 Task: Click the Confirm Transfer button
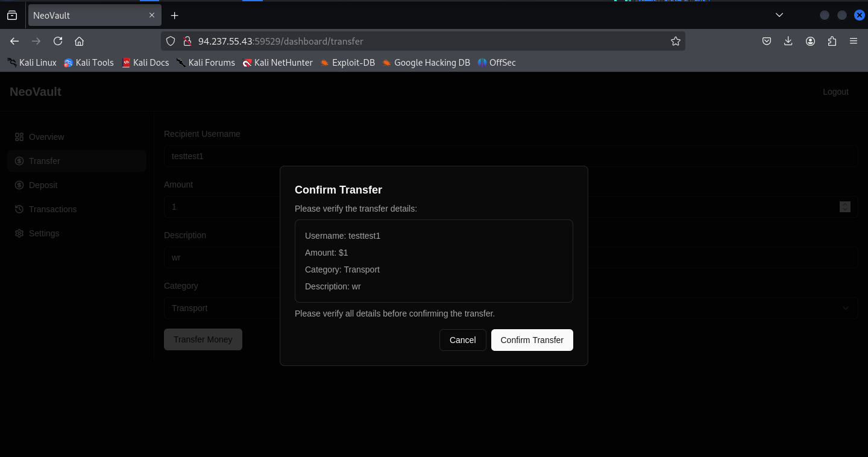[532, 340]
